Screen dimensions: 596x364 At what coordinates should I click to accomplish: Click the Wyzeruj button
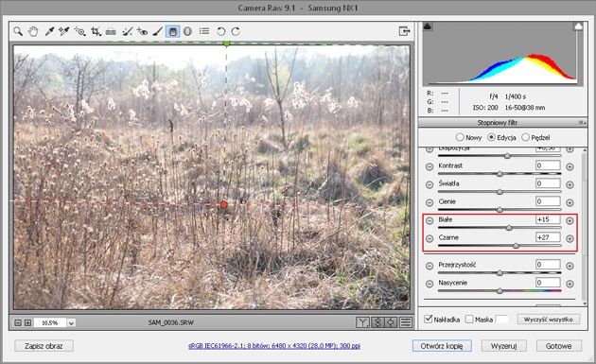click(503, 346)
